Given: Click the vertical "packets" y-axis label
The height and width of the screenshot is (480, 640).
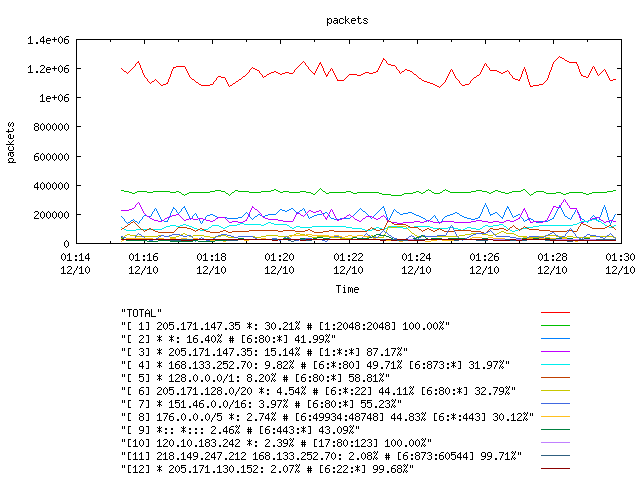Looking at the screenshot, I should click(11, 142).
